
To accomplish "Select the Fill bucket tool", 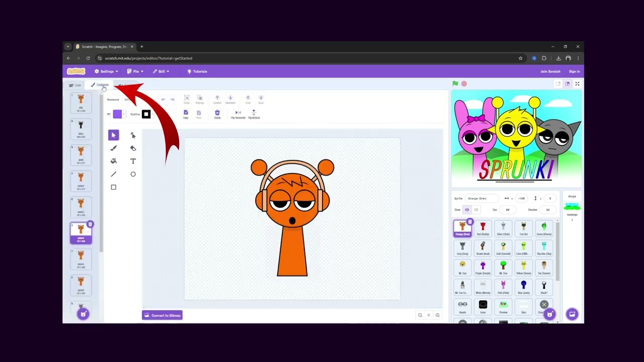I will click(x=113, y=161).
